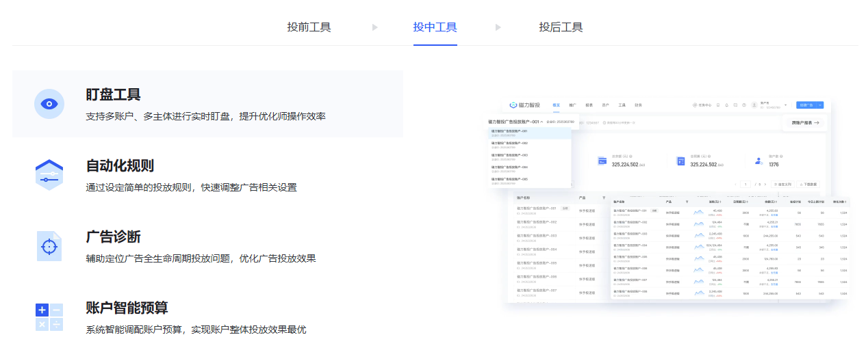Open 财务 in the preview navigation bar
Image resolution: width=868 pixels, height=363 pixels.
(x=638, y=105)
